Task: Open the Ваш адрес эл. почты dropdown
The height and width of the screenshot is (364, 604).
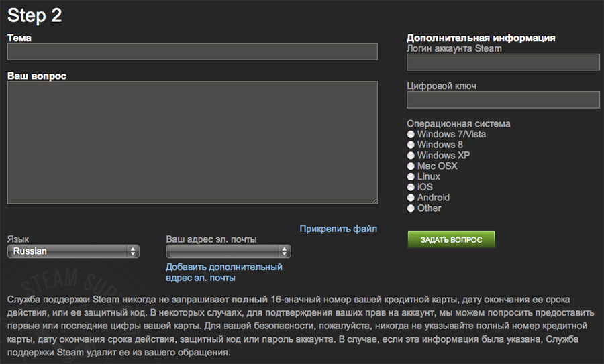Action: point(228,251)
